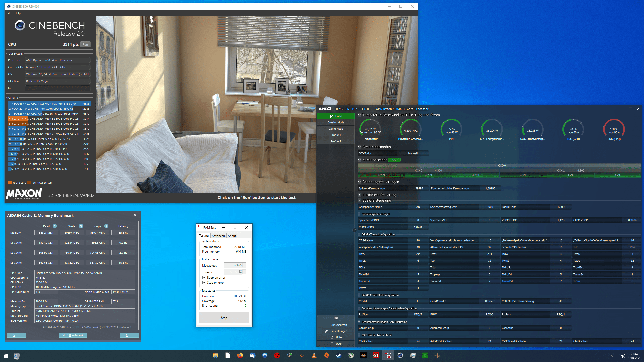The height and width of the screenshot is (362, 644).
Task: Select Creator Mode in Ryzen Master
Action: coord(336,122)
